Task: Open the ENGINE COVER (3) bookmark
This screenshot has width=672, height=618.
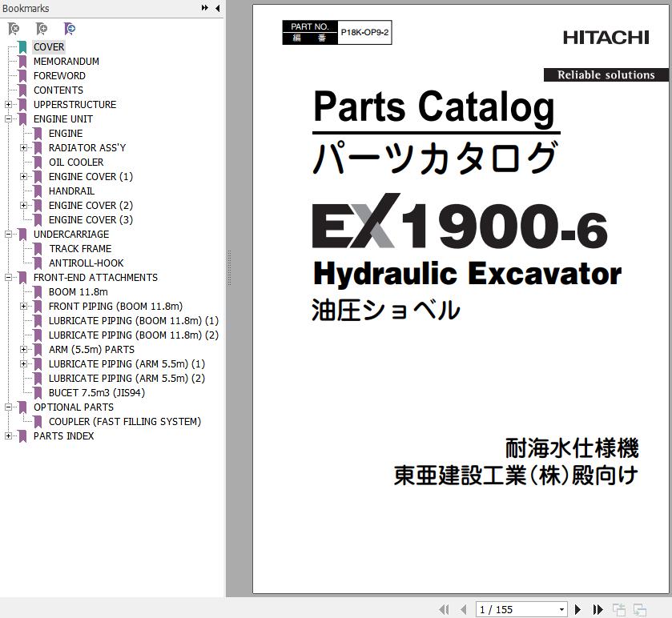Action: (91, 219)
